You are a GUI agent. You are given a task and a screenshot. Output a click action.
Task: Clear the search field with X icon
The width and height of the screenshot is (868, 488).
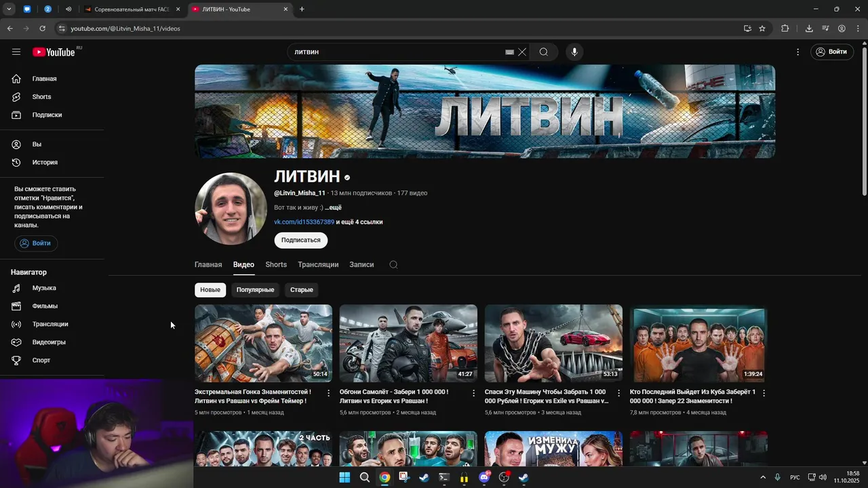pyautogui.click(x=522, y=52)
